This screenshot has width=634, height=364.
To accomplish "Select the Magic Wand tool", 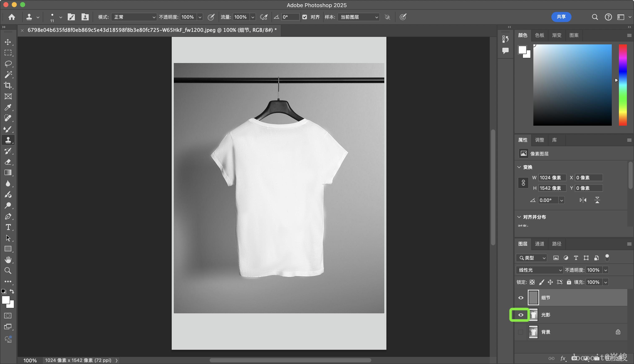I will coord(8,74).
